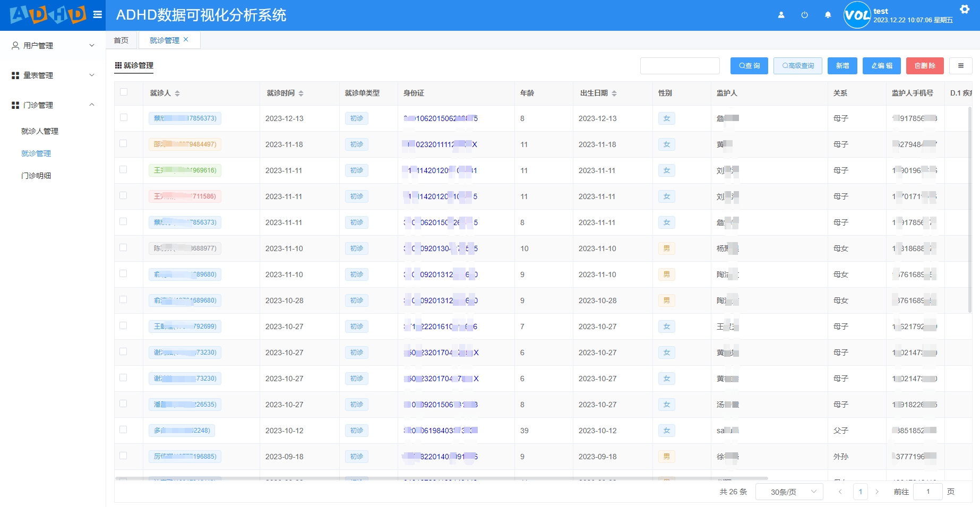The height and width of the screenshot is (507, 980).
Task: Click the 高级查询 advanced search button
Action: point(798,66)
